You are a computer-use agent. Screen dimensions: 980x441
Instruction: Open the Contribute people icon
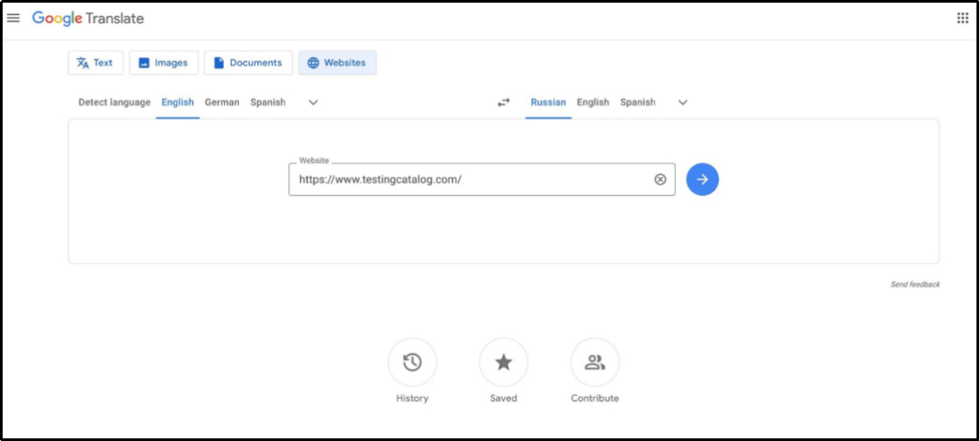(595, 363)
